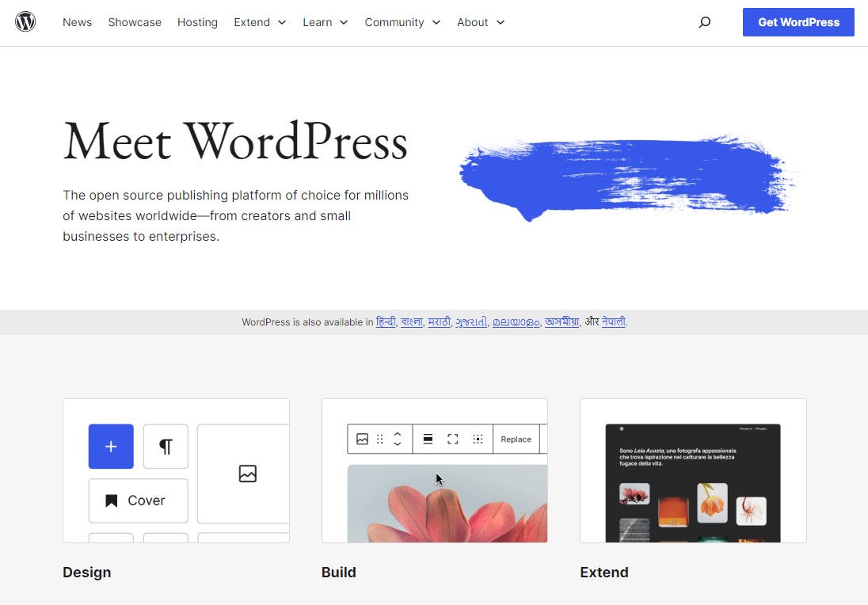Open the News menu item
This screenshot has width=868, height=605.
77,22
